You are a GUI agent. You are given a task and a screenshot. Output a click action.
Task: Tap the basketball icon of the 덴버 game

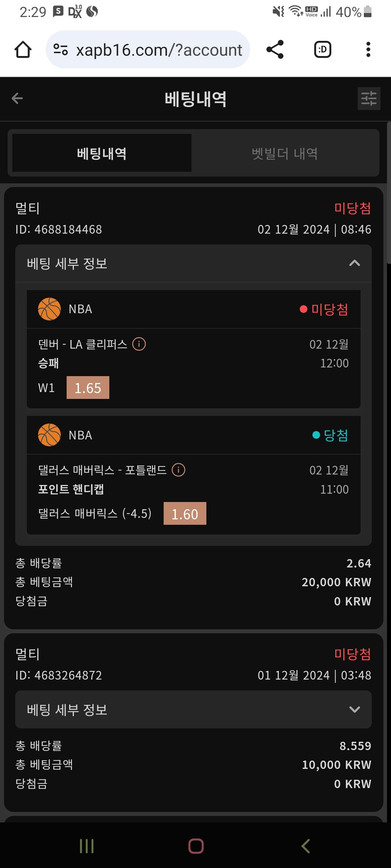pyautogui.click(x=49, y=309)
